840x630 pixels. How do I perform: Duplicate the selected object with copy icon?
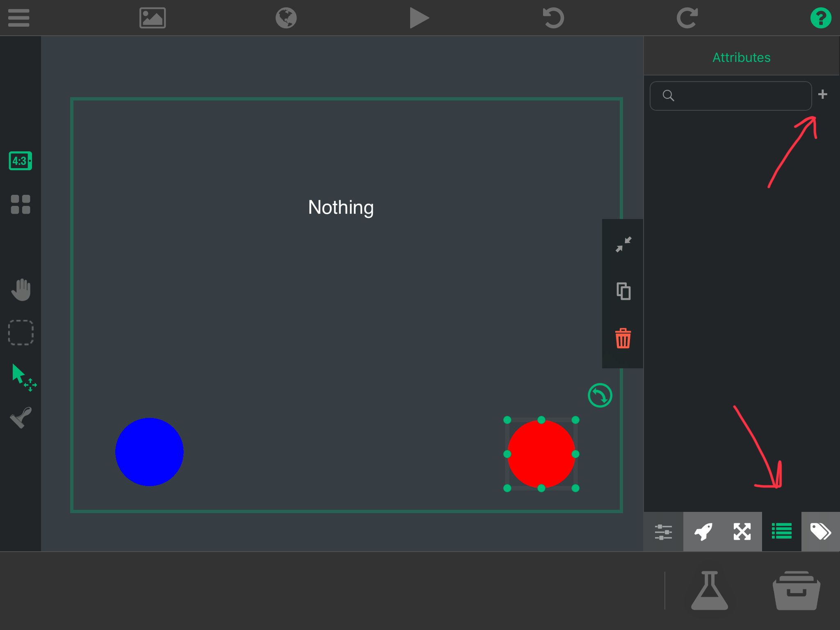(x=623, y=291)
